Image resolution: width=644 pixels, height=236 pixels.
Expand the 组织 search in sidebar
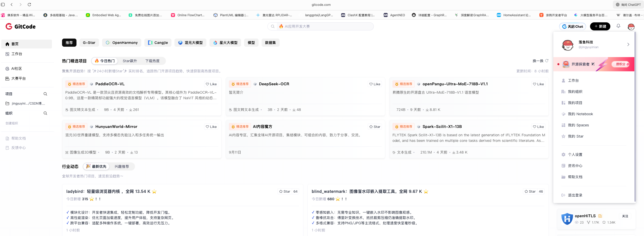pos(45,113)
